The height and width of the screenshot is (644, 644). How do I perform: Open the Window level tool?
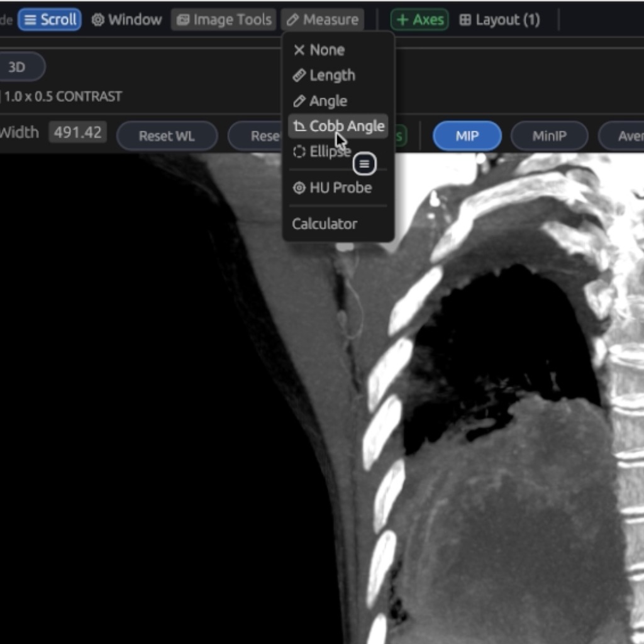click(126, 19)
